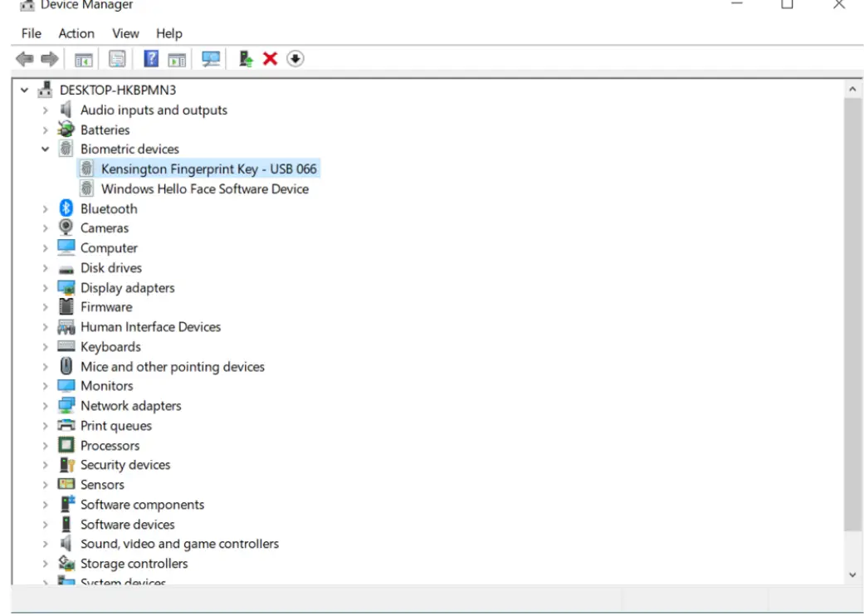The image size is (864, 616).
Task: Click the Scan for hardware changes icon
Action: pos(210,58)
